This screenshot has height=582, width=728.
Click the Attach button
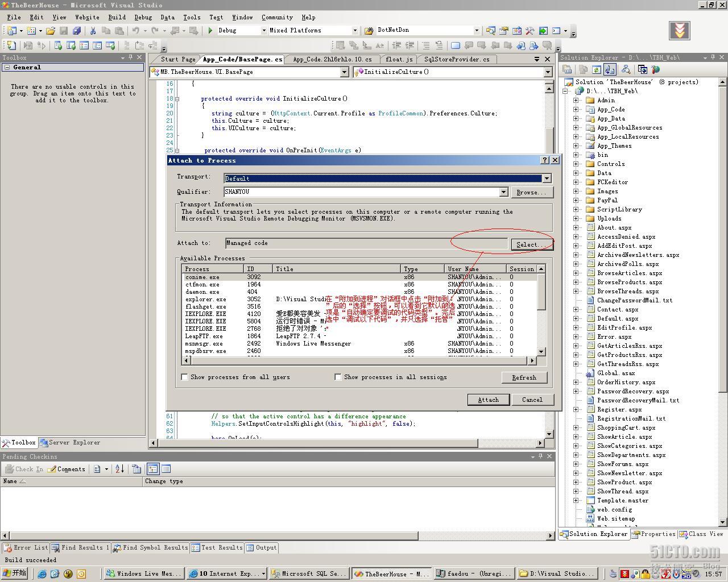coord(488,400)
